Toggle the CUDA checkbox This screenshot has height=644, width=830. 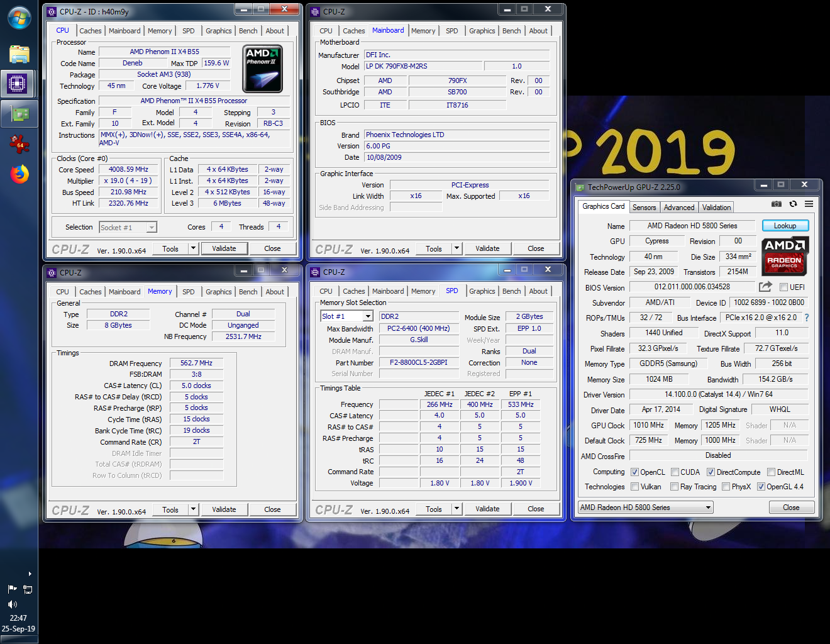[675, 472]
